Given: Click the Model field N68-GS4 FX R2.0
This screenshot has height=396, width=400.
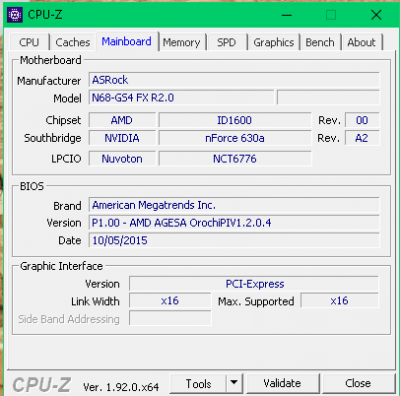Looking at the screenshot, I should [182, 98].
